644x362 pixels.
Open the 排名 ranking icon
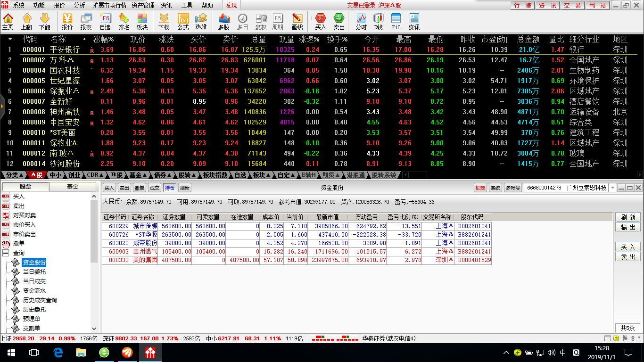tap(124, 21)
